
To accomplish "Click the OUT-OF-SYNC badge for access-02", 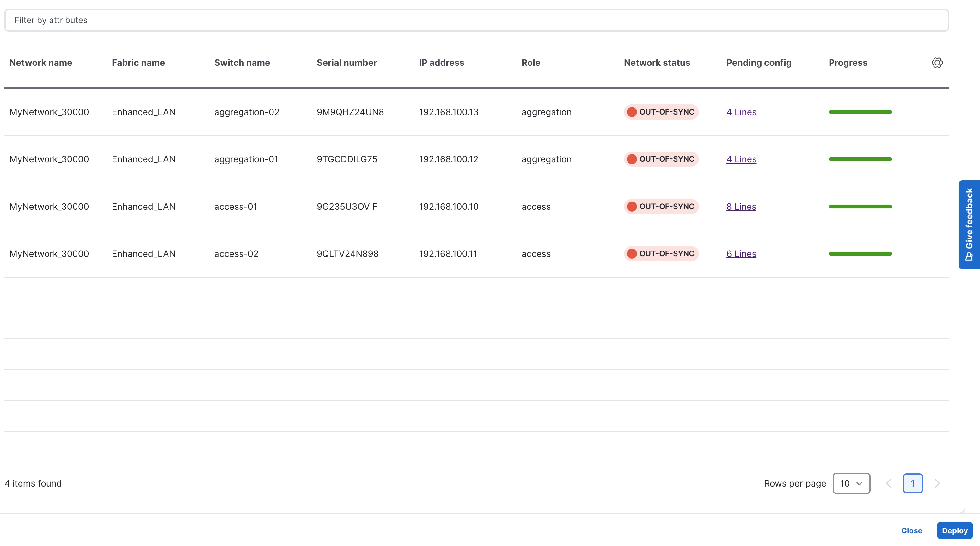I will [661, 254].
